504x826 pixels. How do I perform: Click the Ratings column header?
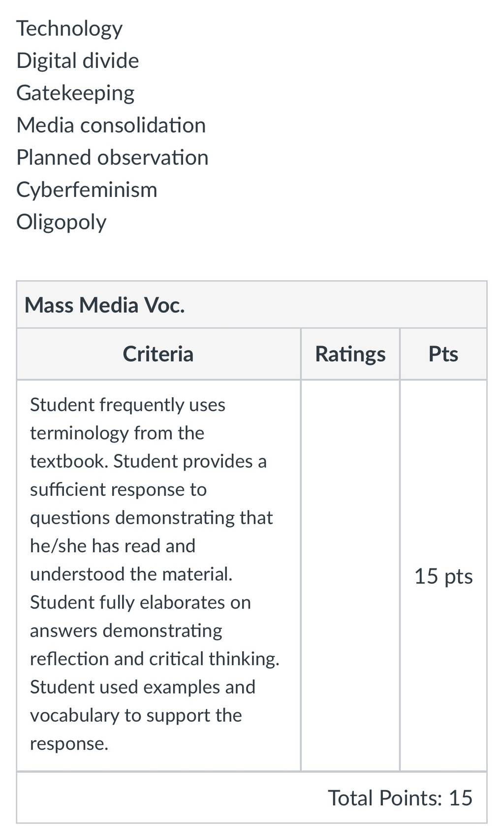(x=350, y=354)
